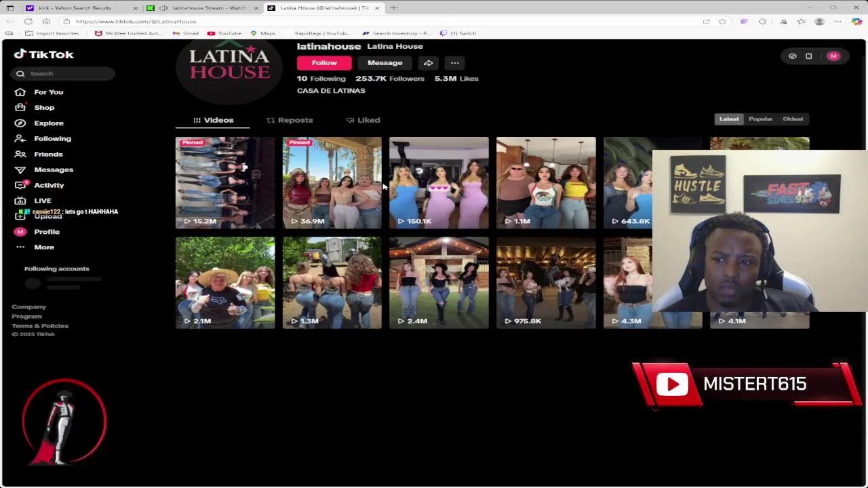Go to the browser home page
The width and height of the screenshot is (868, 488).
(46, 22)
